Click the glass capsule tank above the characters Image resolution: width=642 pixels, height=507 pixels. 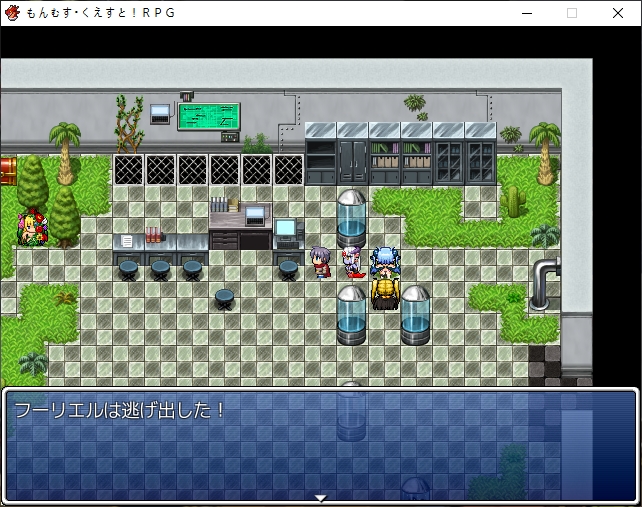[351, 219]
